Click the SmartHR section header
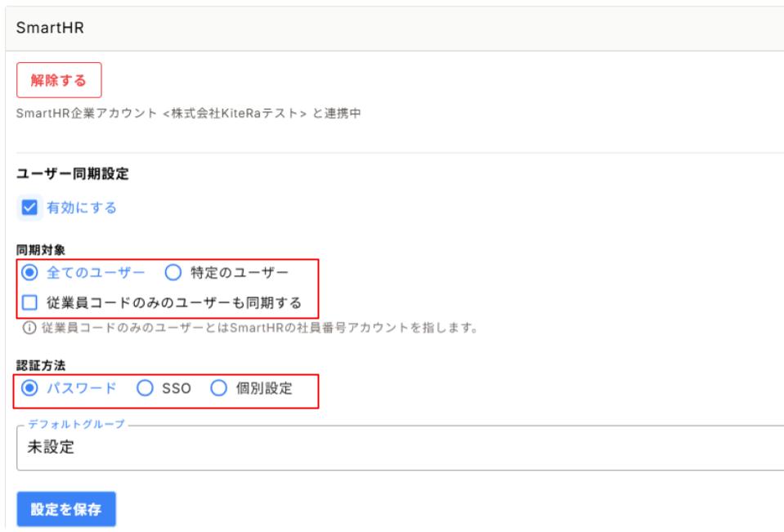Image resolution: width=784 pixels, height=532 pixels. [50, 28]
